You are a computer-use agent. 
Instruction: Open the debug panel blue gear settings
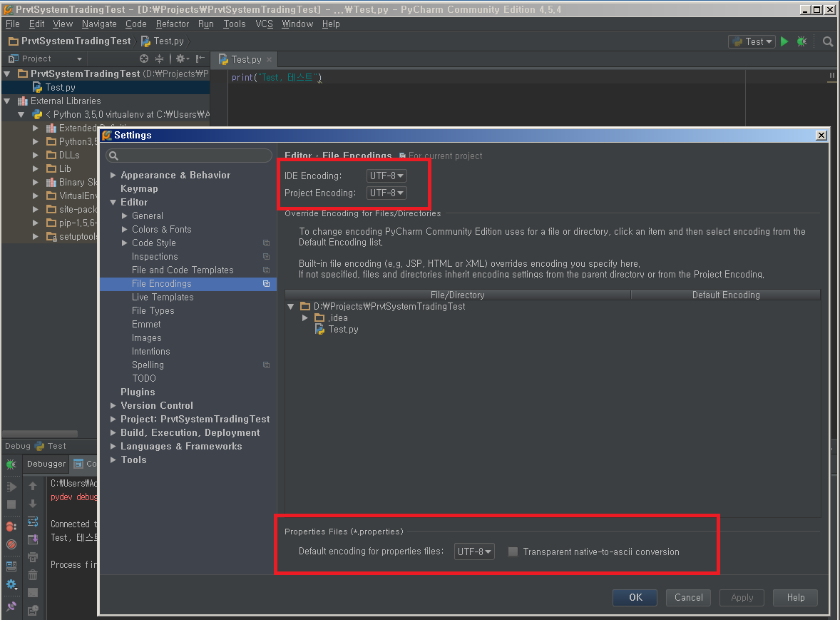11,584
